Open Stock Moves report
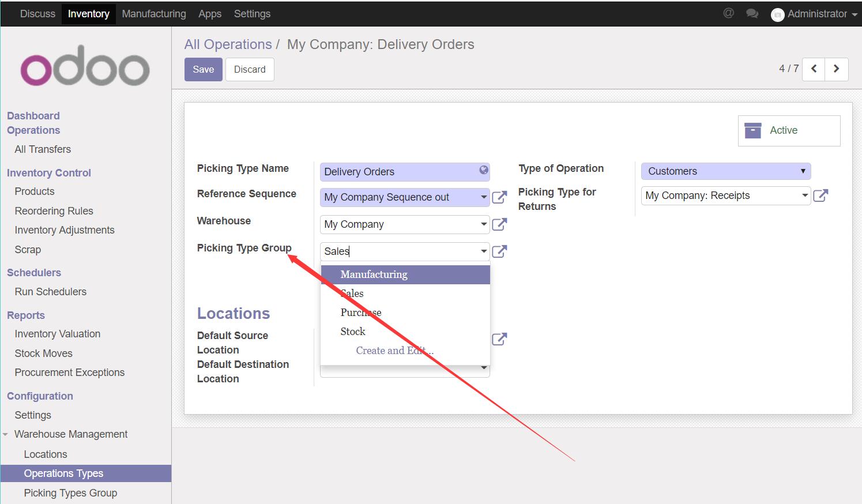Image resolution: width=862 pixels, height=504 pixels. click(x=44, y=353)
